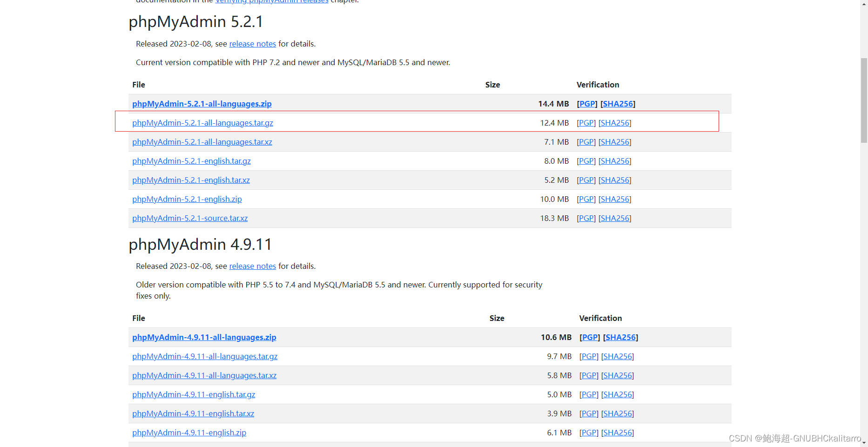The height and width of the screenshot is (447, 868).
Task: Download phpMyAdmin-5.2.1-all-languages.tar.gz
Action: pos(202,123)
